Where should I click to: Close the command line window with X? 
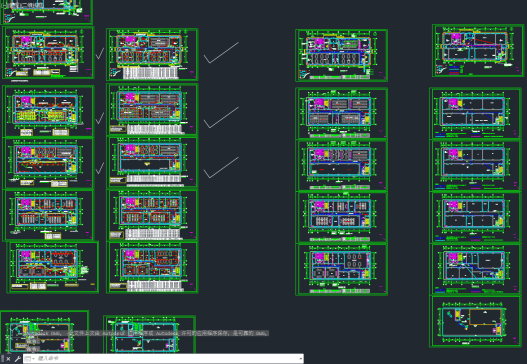[8, 359]
